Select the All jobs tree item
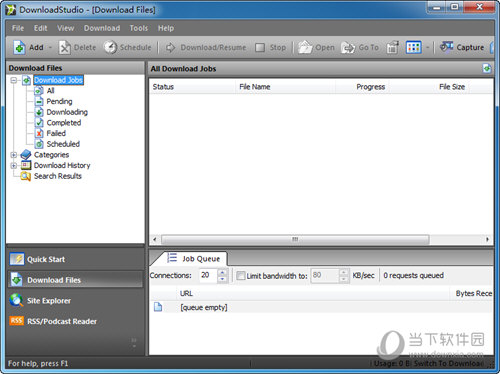500x374 pixels. point(50,91)
